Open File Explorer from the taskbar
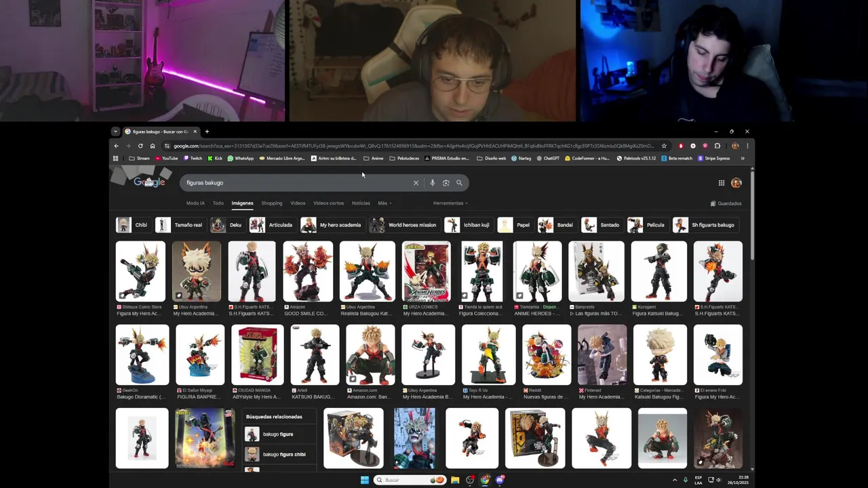 (x=455, y=480)
